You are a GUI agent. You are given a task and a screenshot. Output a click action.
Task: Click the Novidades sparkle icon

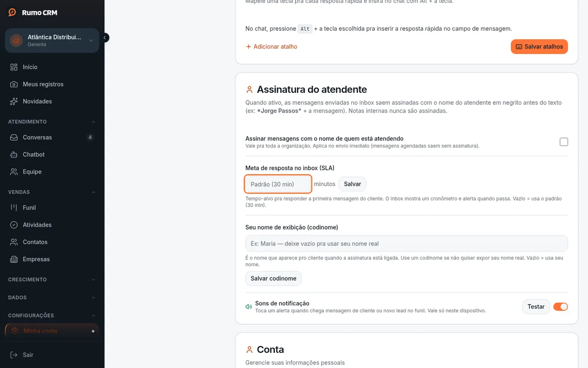(x=14, y=101)
